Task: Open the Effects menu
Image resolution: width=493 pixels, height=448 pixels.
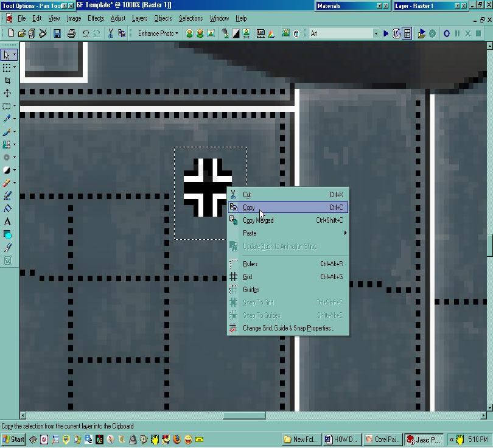Action: tap(96, 18)
